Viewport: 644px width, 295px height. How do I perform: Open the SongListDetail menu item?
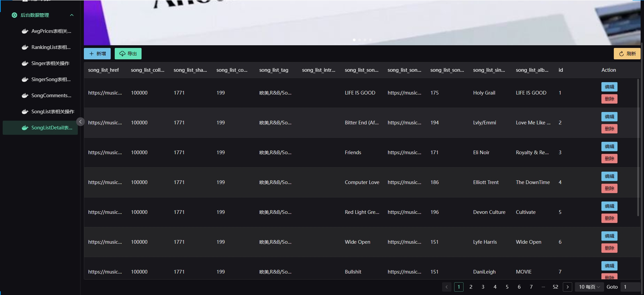pos(52,128)
